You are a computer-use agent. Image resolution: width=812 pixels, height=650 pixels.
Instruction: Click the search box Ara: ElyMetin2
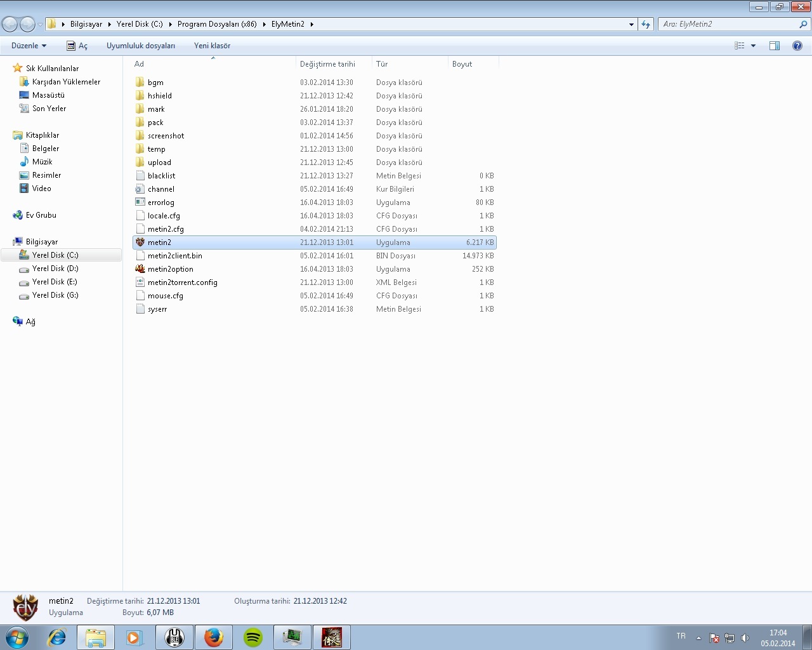click(728, 24)
